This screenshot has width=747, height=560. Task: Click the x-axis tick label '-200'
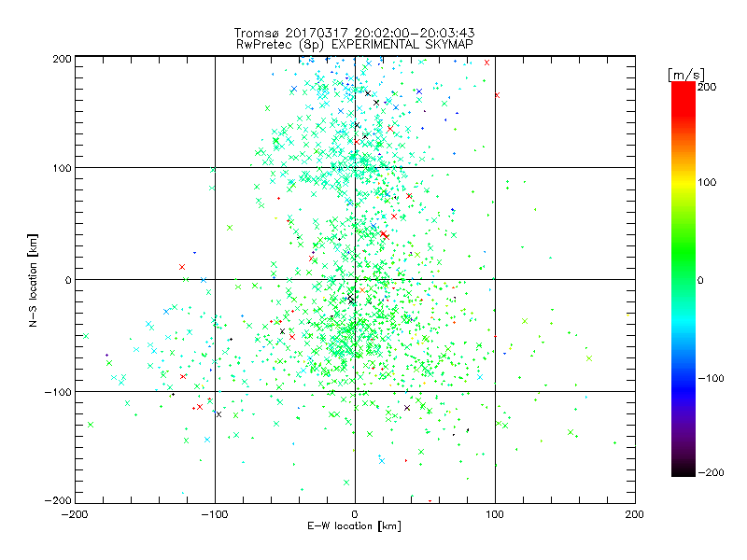coord(75,514)
